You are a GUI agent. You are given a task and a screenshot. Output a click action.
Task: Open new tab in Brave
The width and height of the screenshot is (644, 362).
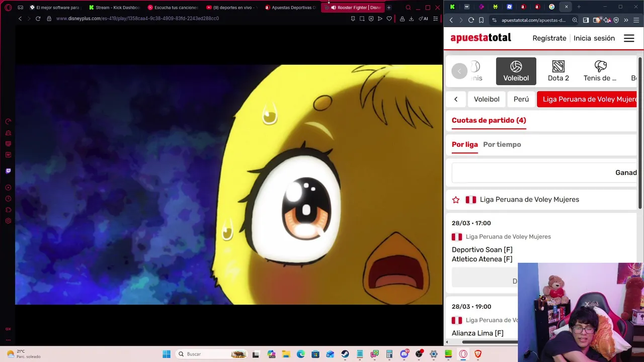click(579, 7)
